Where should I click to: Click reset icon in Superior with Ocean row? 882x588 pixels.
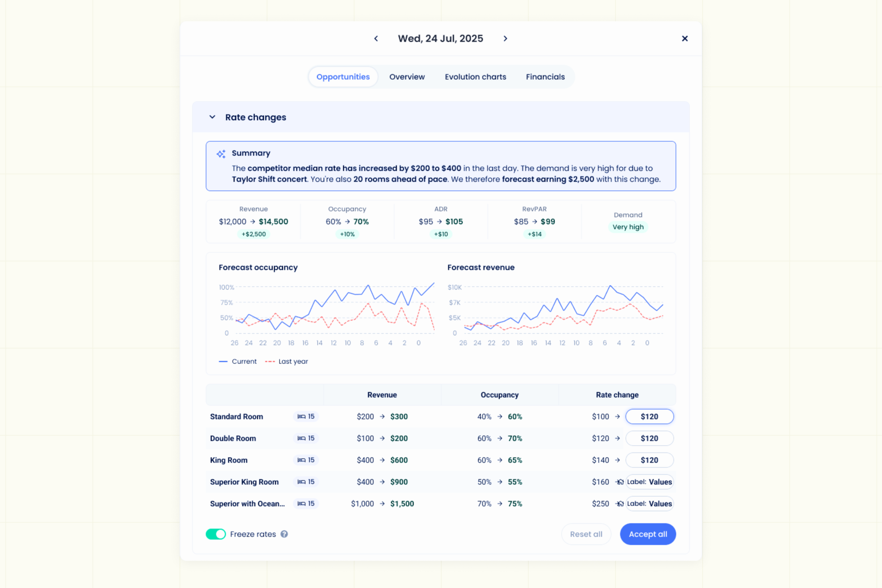[620, 504]
